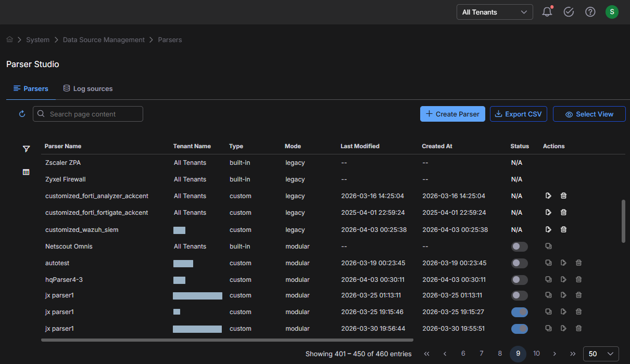Open the column chooser icon
Viewport: 630px width, 364px height.
[26, 172]
